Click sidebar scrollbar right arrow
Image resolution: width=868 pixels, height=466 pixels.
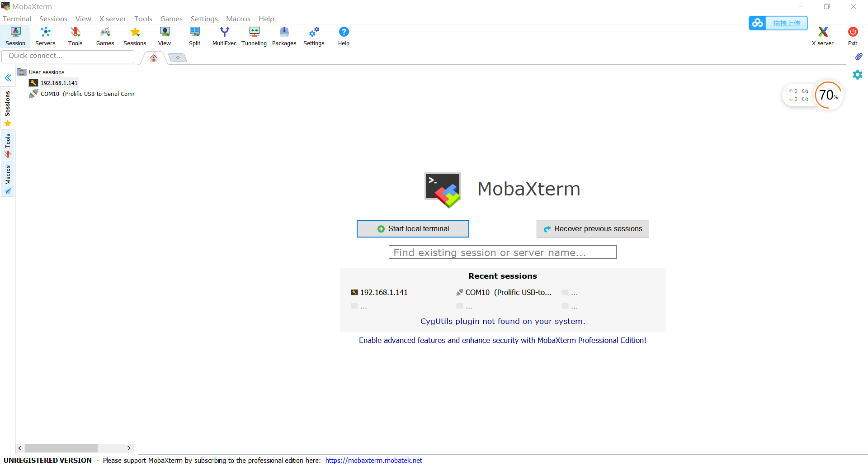pos(129,448)
